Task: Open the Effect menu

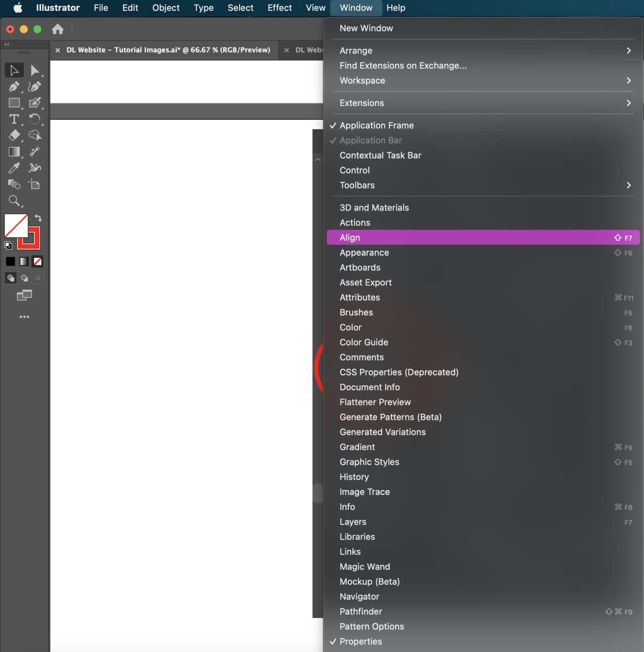Action: tap(279, 8)
